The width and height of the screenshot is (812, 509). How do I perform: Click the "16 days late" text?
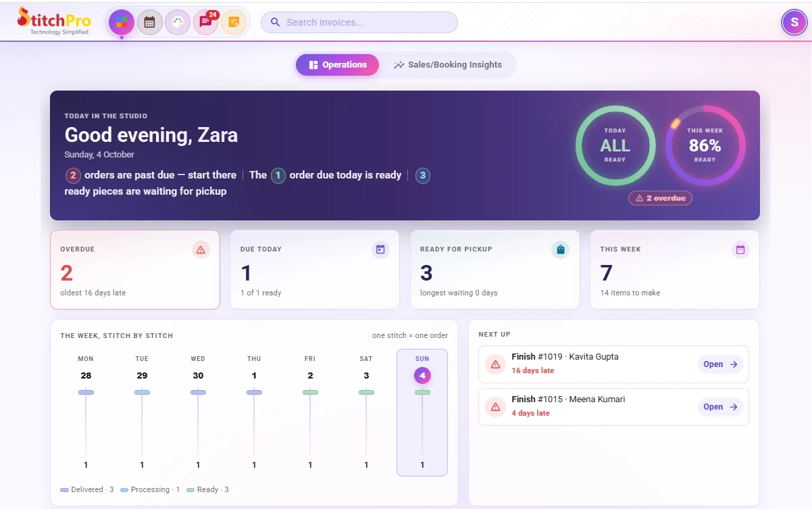pos(533,370)
